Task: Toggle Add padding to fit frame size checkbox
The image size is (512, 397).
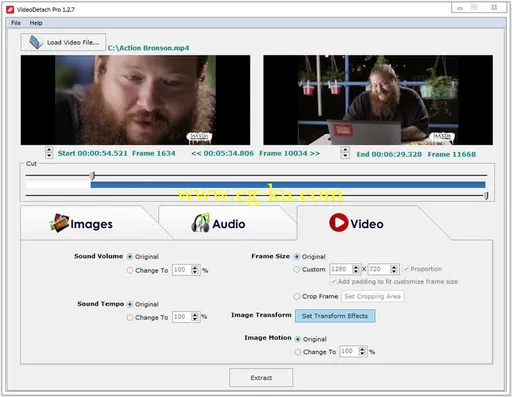Action: coord(333,281)
